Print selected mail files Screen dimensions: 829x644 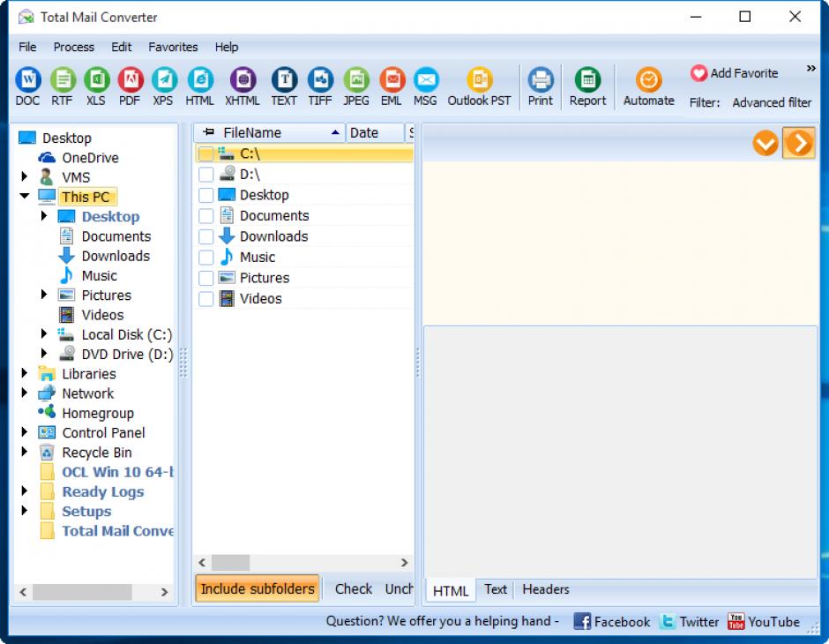[x=541, y=86]
